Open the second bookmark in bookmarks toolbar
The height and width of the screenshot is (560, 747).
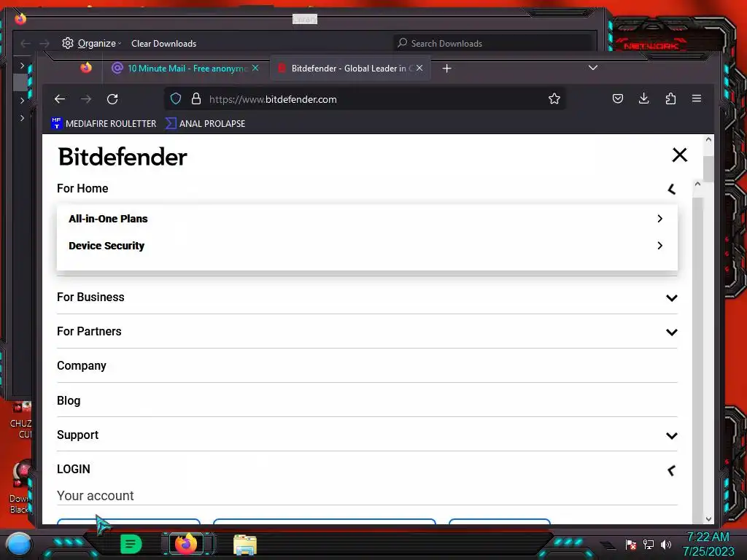click(x=205, y=123)
